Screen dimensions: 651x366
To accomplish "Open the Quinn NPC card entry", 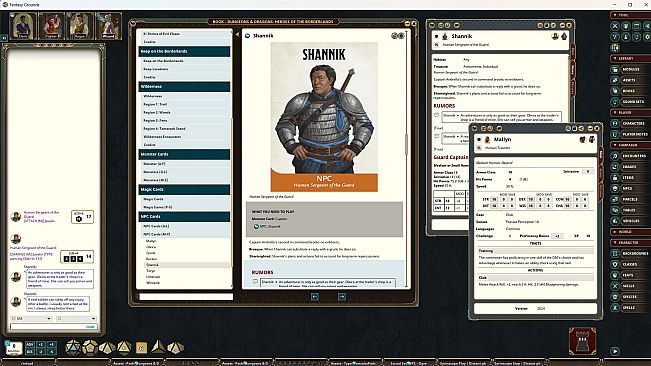I will click(x=151, y=253).
